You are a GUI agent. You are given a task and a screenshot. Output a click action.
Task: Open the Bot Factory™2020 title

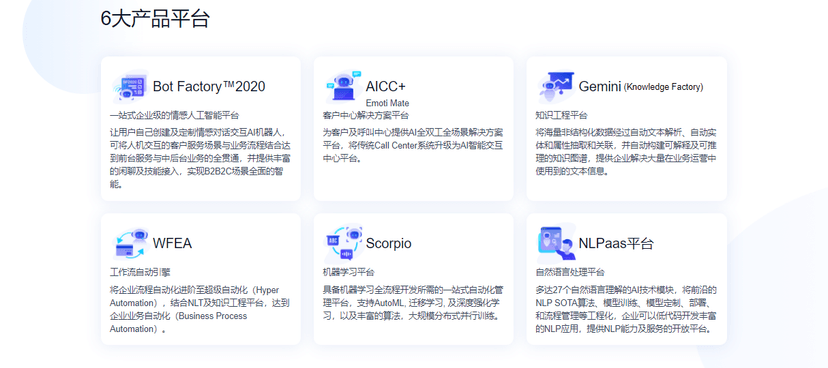(209, 86)
